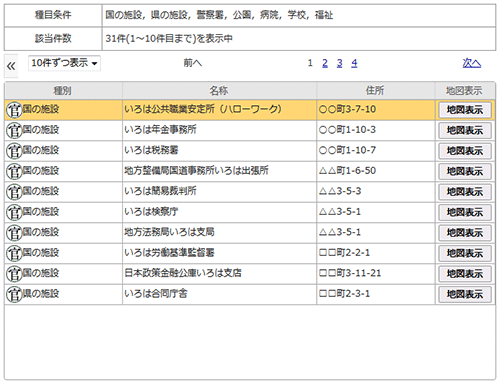Show map for 地方法務局いろは支局
This screenshot has width=500, height=384.
[465, 233]
